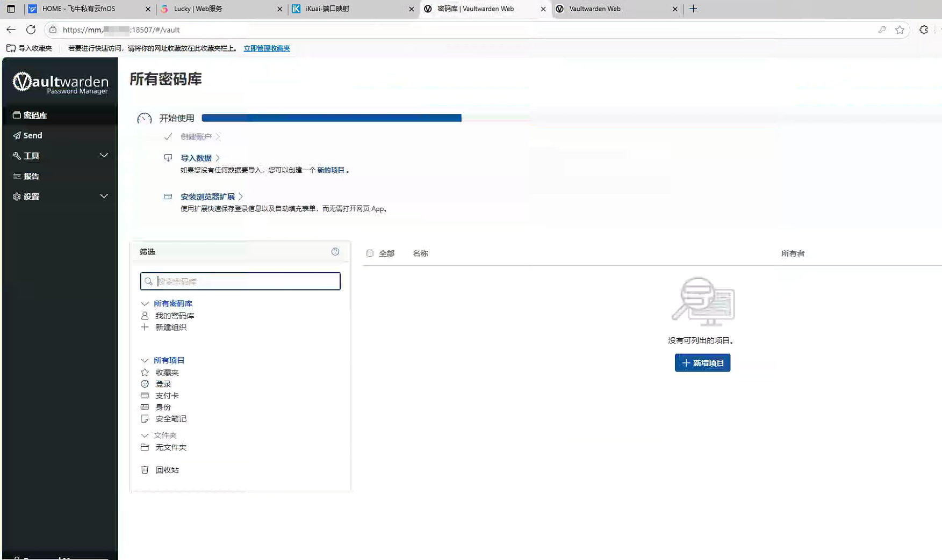This screenshot has width=942, height=560.
Task: Select the favorites (收藏夹) star filter
Action: pos(167,372)
